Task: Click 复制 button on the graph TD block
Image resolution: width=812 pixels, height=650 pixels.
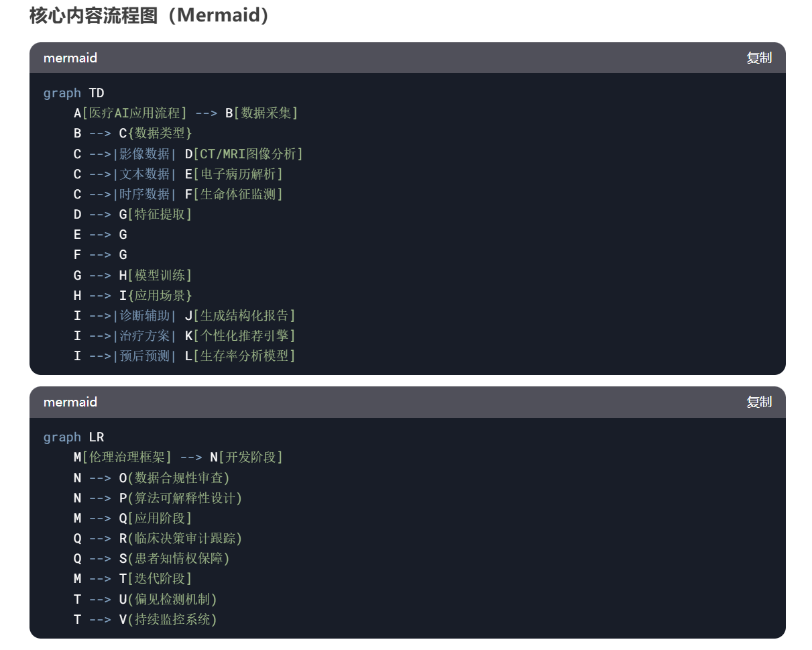Action: pyautogui.click(x=758, y=58)
